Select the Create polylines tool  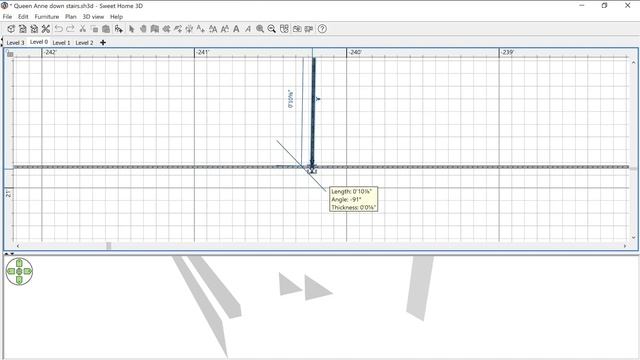[x=178, y=29]
